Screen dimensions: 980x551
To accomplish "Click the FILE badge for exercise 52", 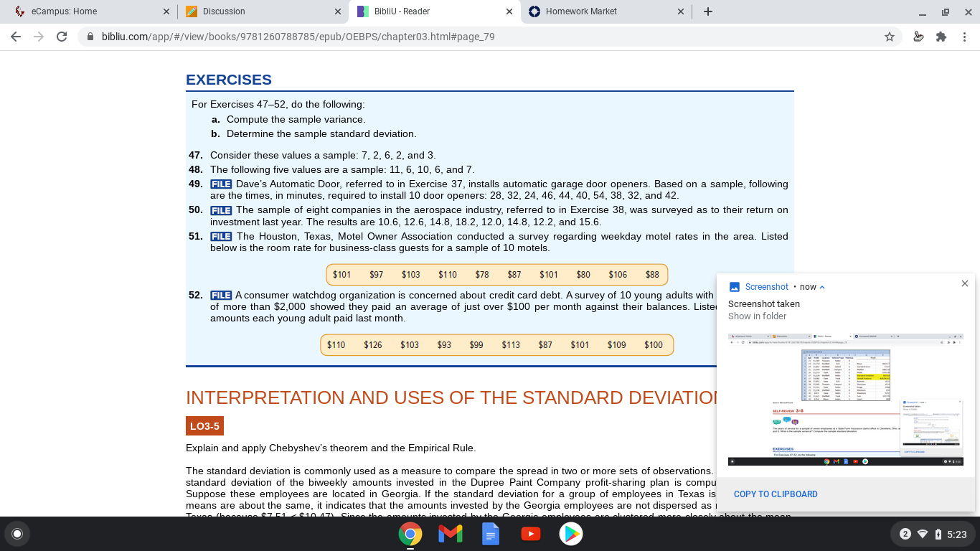I will (x=221, y=296).
